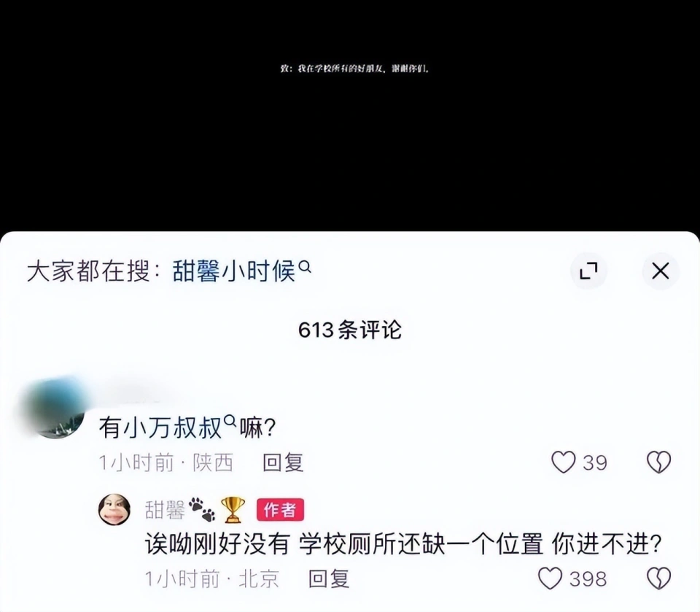Tap the trophy badge next to 甜馨

click(x=233, y=510)
